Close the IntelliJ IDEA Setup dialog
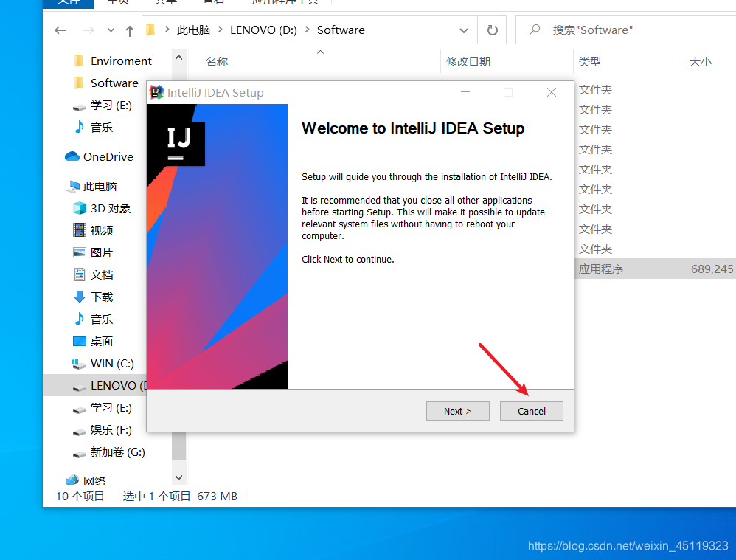This screenshot has width=736, height=560. tap(552, 92)
